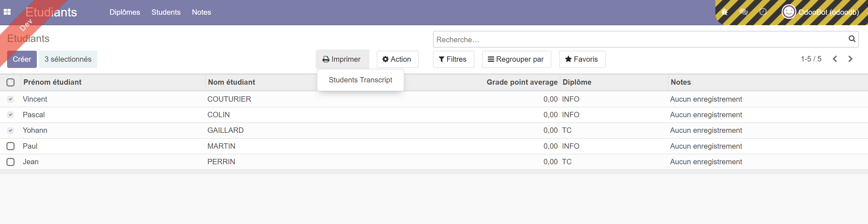Image resolution: width=868 pixels, height=224 pixels.
Task: Toggle the select-all header checkbox
Action: [10, 82]
